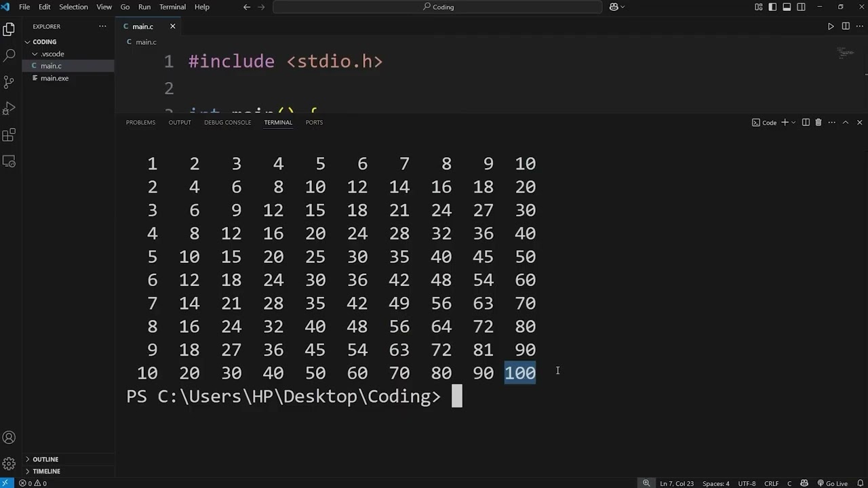Go back with the title bar arrow
868x488 pixels.
(x=247, y=7)
